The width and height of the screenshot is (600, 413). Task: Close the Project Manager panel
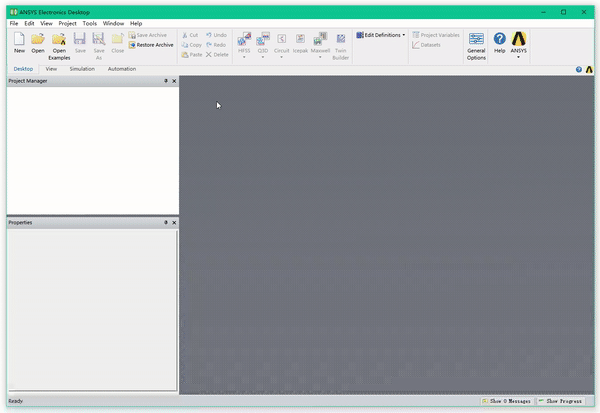174,81
